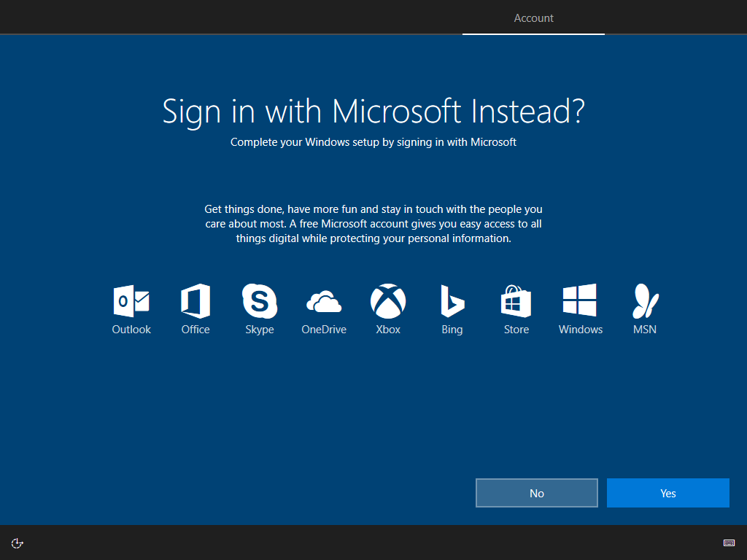
Task: Click the Sign in with Microsoft heading
Action: coord(373,111)
